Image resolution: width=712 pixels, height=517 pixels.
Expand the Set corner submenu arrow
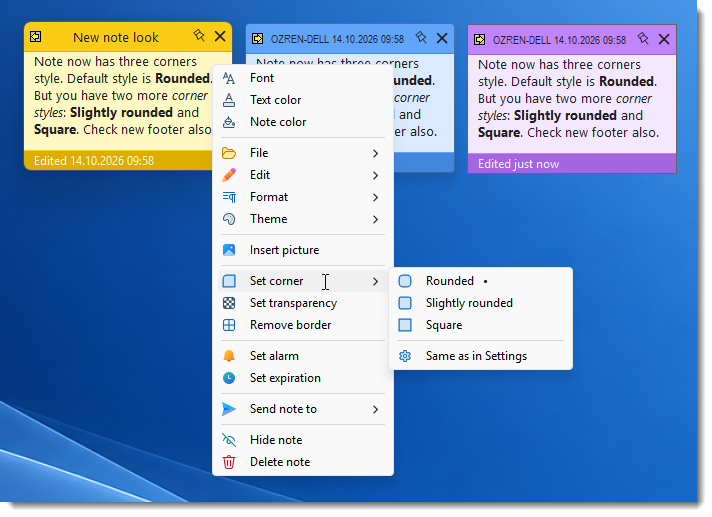pyautogui.click(x=376, y=281)
